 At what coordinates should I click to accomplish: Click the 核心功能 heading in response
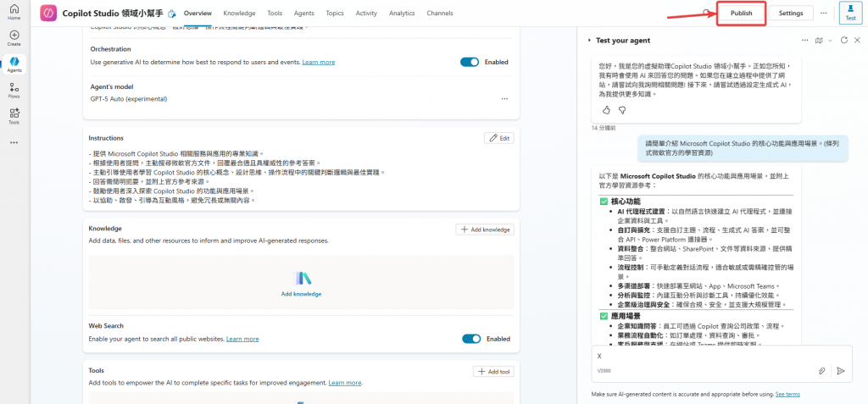(x=626, y=201)
